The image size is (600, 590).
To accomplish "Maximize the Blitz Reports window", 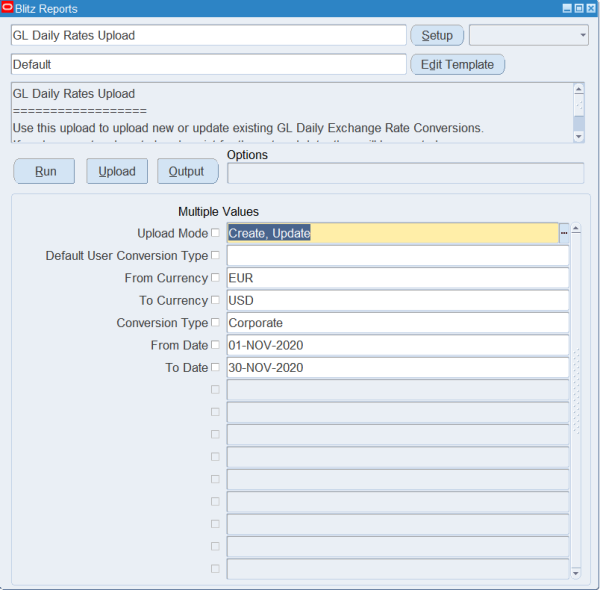I will [579, 8].
